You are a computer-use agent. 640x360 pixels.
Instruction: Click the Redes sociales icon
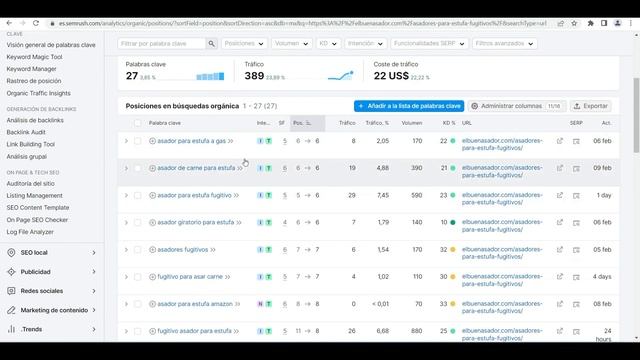coord(11,291)
